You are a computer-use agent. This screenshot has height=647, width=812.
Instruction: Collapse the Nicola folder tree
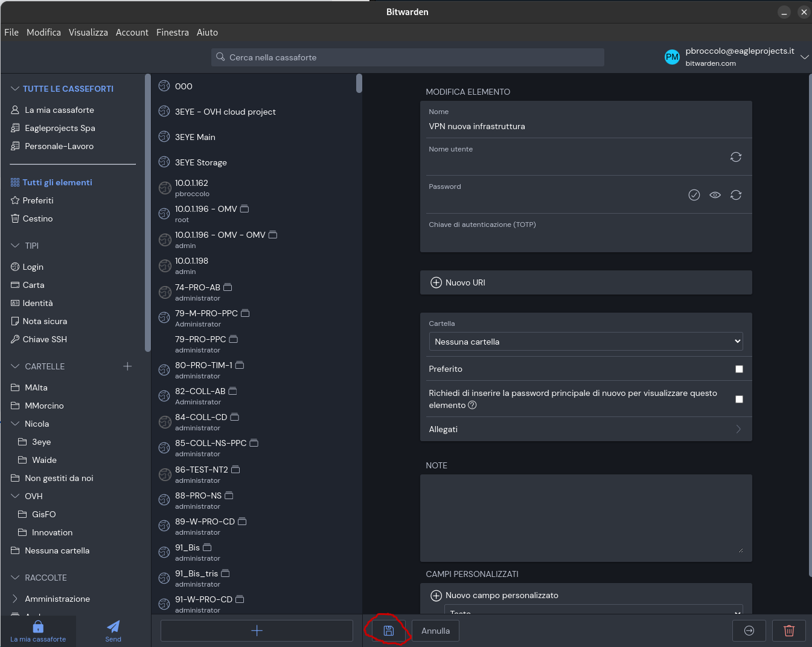[16, 424]
